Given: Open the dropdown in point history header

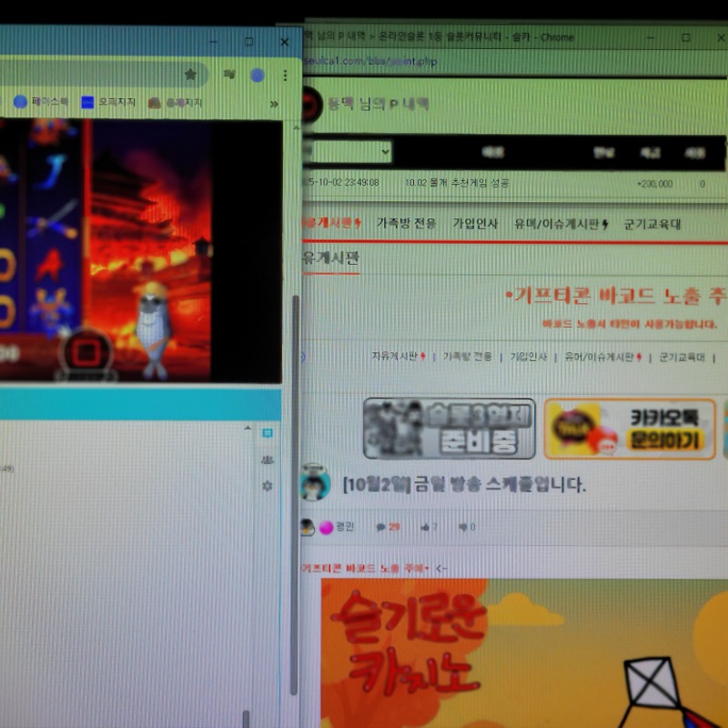Looking at the screenshot, I should [348, 152].
